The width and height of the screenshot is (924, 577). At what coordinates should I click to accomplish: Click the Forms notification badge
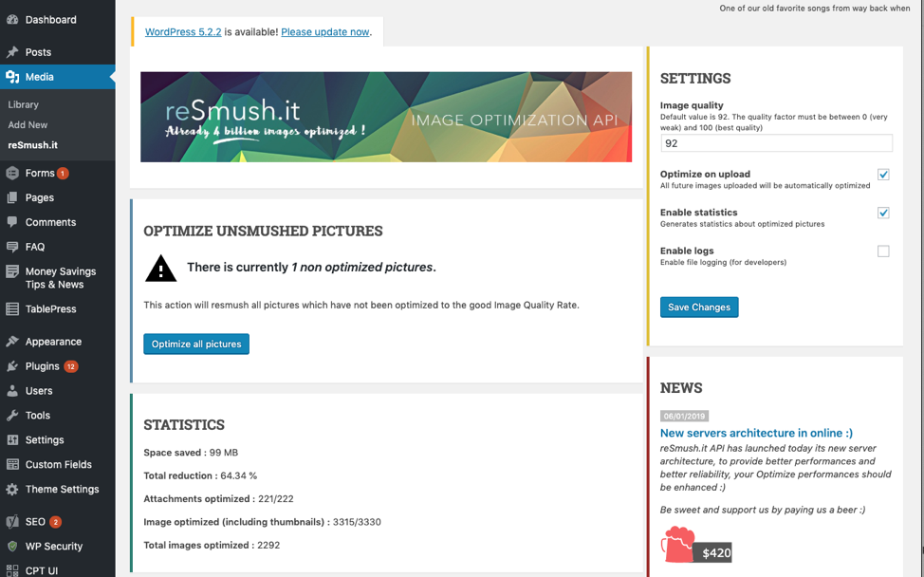(x=63, y=174)
